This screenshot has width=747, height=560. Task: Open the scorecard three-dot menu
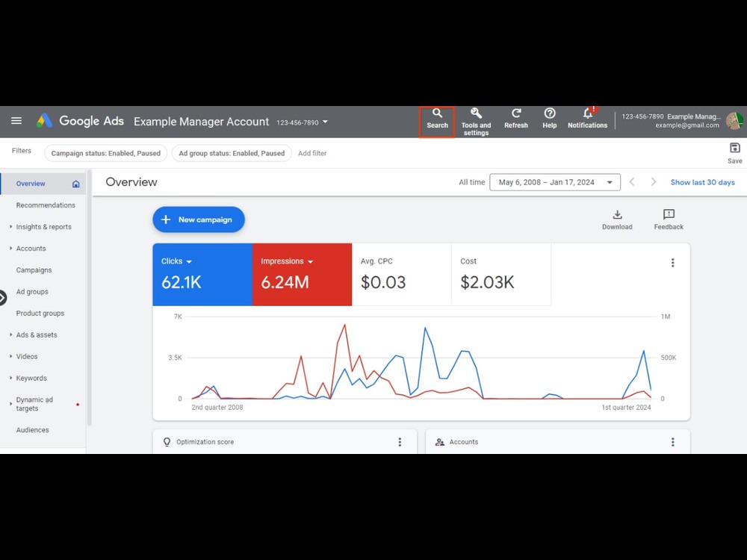(x=673, y=263)
